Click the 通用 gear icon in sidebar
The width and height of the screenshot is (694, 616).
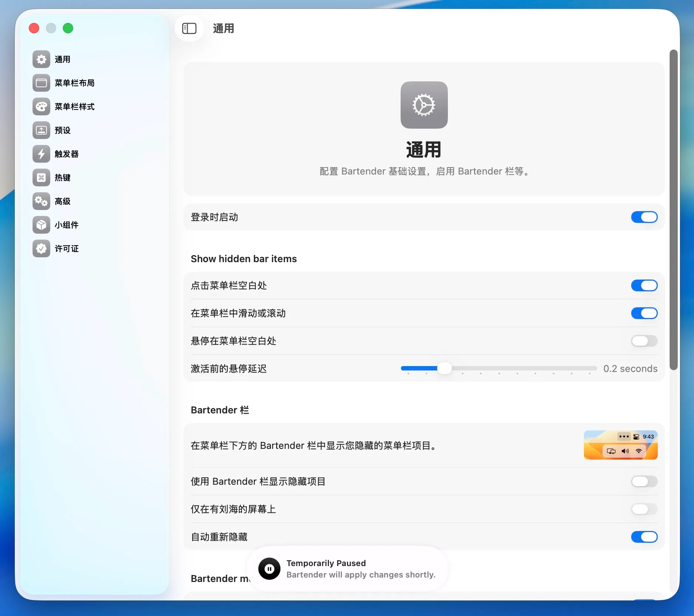click(x=41, y=59)
